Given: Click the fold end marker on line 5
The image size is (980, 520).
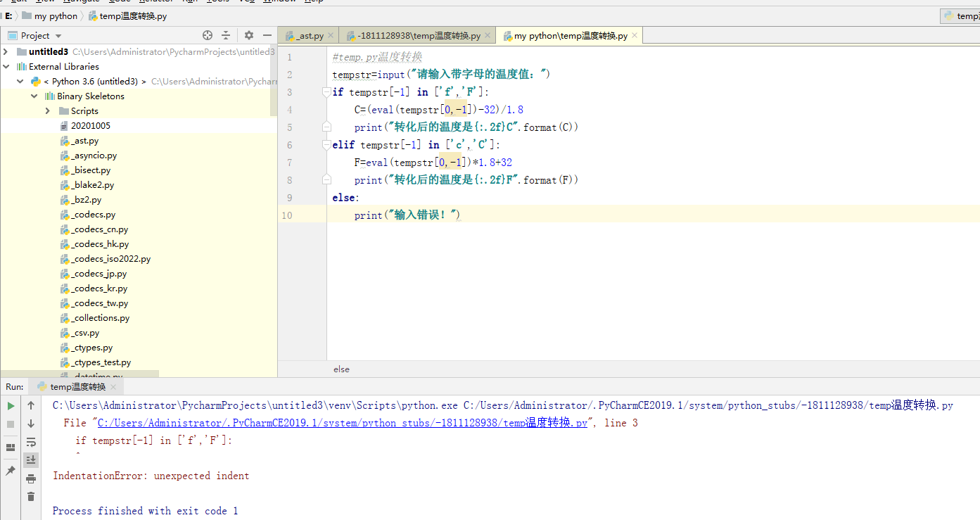Looking at the screenshot, I should pyautogui.click(x=326, y=127).
